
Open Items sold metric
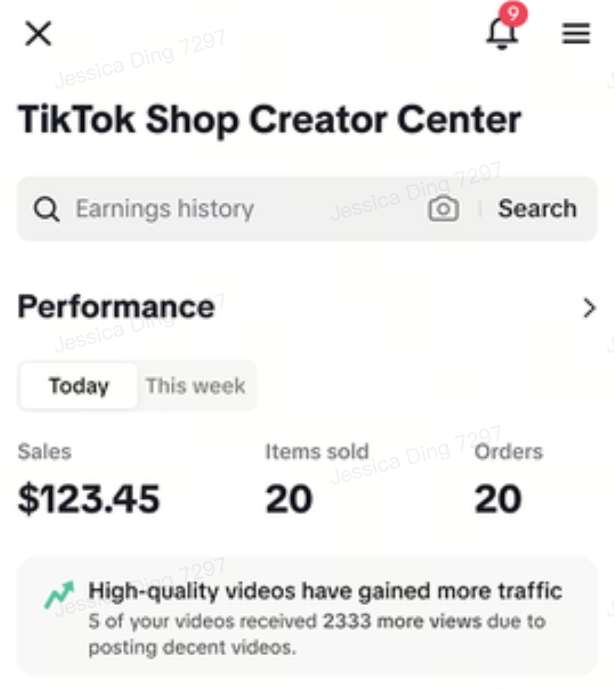tap(316, 452)
